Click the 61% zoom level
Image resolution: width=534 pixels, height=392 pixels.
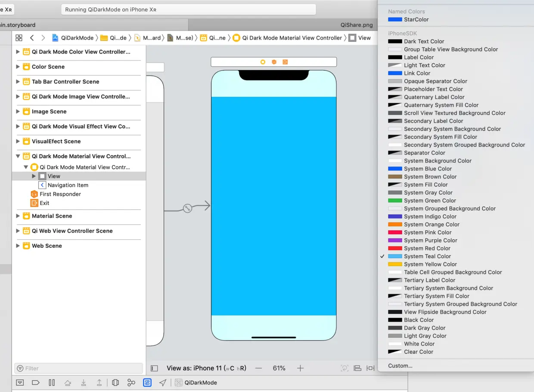point(279,368)
